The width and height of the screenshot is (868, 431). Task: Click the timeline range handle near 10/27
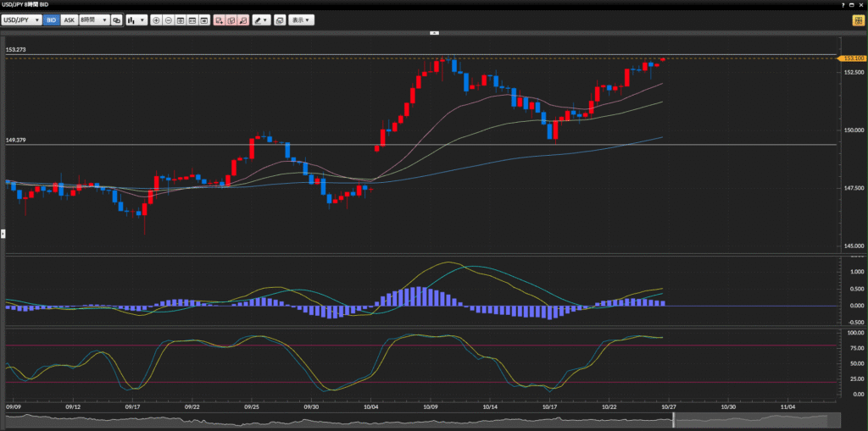(673, 420)
